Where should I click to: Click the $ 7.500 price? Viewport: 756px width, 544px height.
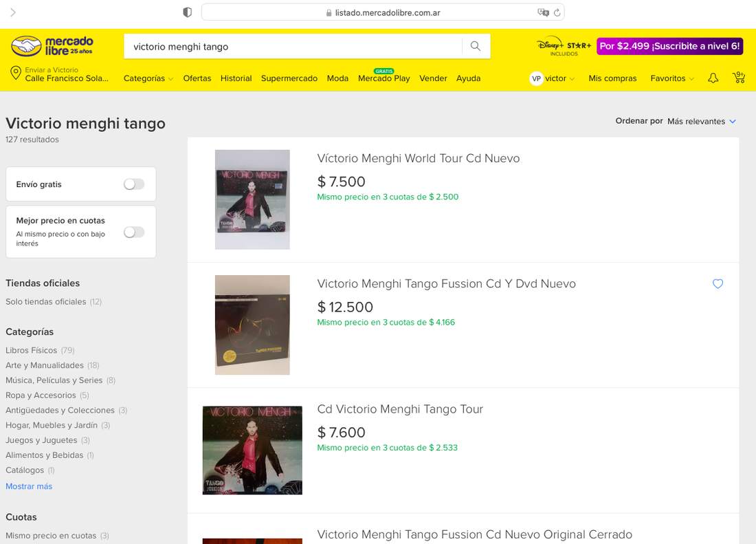(342, 182)
